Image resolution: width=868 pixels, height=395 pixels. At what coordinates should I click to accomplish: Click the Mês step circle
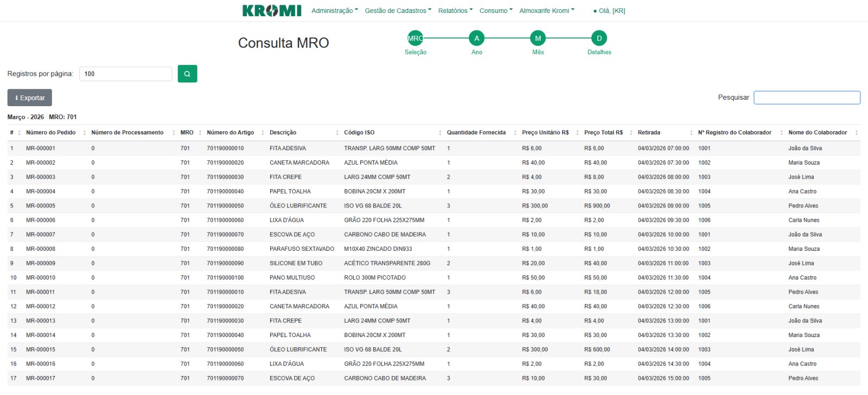pyautogui.click(x=538, y=38)
